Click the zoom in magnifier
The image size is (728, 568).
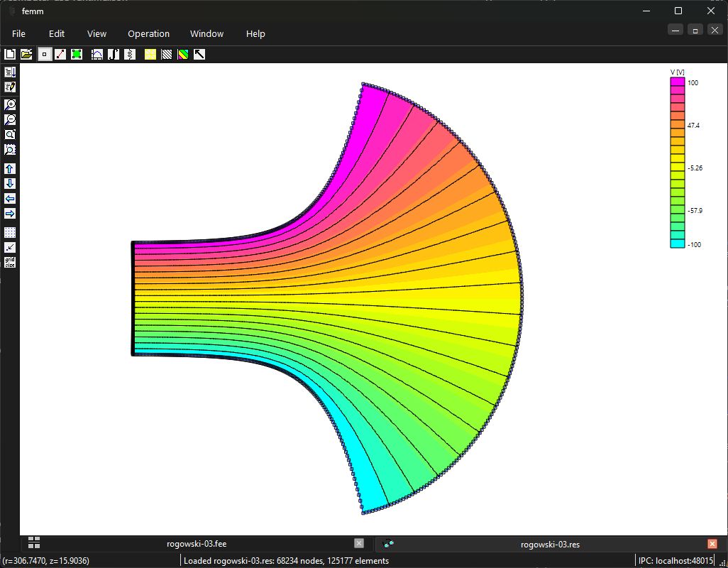tap(10, 104)
